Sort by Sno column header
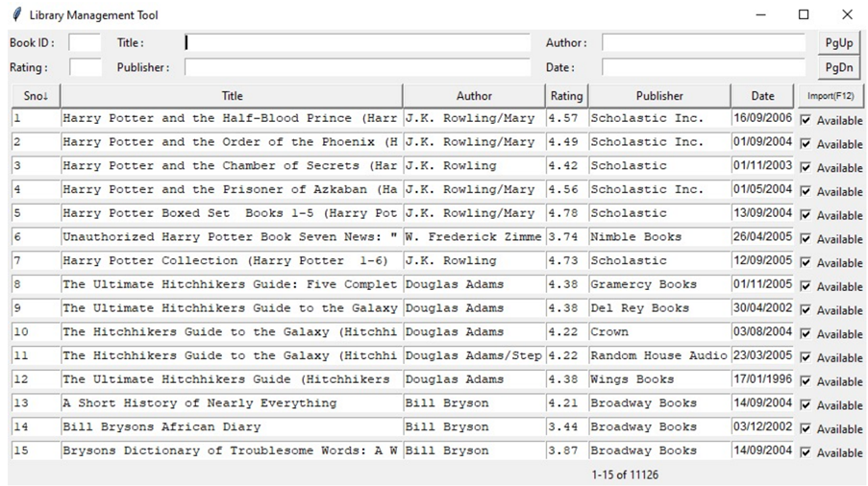 (x=36, y=96)
